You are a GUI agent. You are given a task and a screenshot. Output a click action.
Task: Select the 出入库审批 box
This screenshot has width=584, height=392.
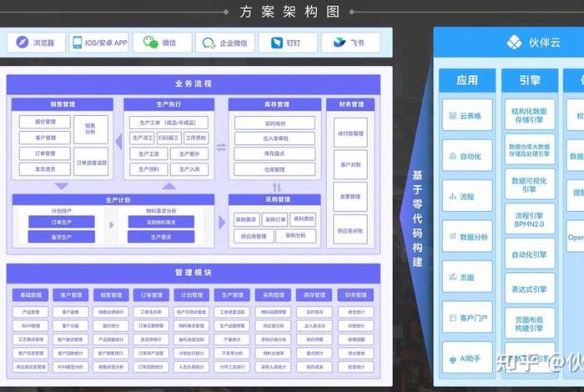(274, 138)
